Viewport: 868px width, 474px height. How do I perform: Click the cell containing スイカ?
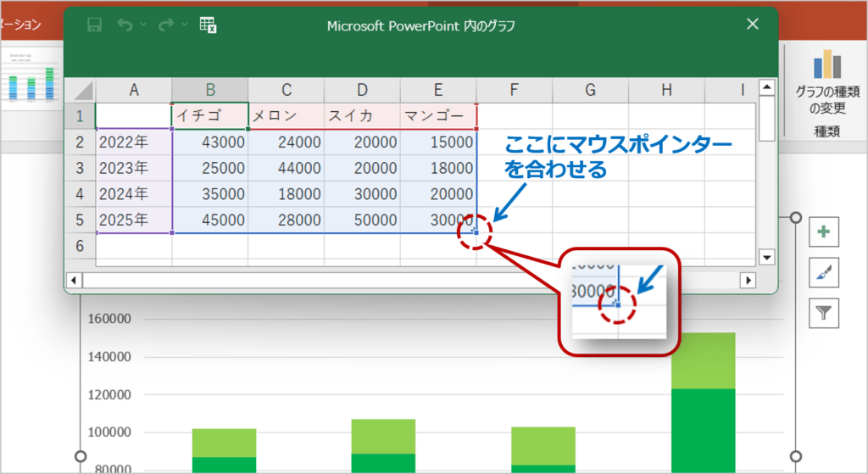[362, 115]
